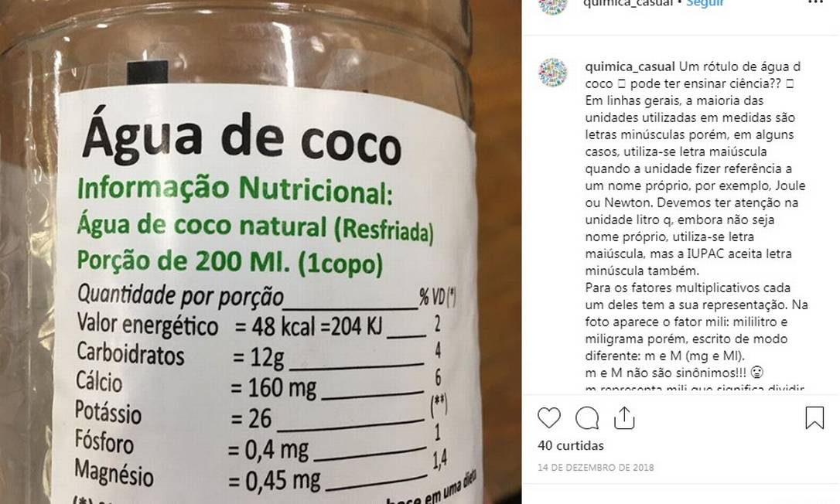This screenshot has height=504, width=840.
Task: View the 40 curtidas likes list
Action: 571,445
